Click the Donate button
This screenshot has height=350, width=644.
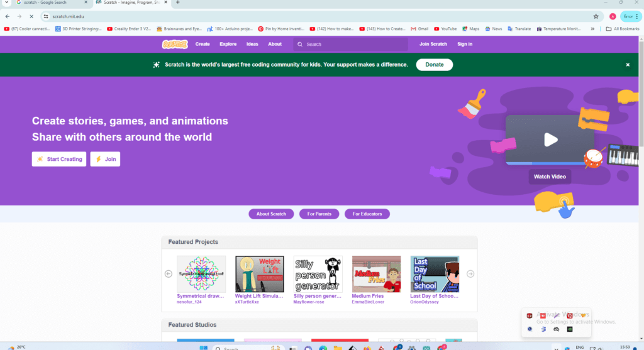click(434, 65)
